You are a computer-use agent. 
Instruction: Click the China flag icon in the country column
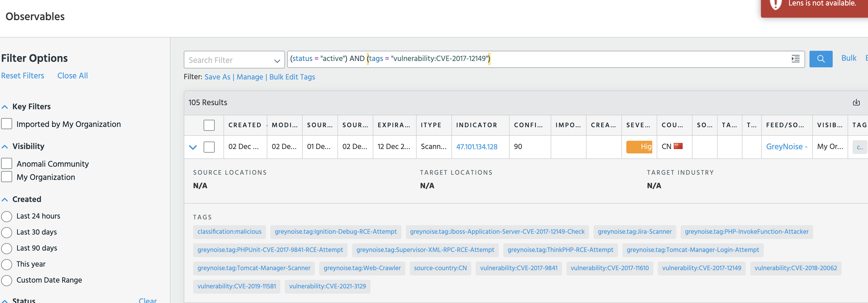pos(678,146)
